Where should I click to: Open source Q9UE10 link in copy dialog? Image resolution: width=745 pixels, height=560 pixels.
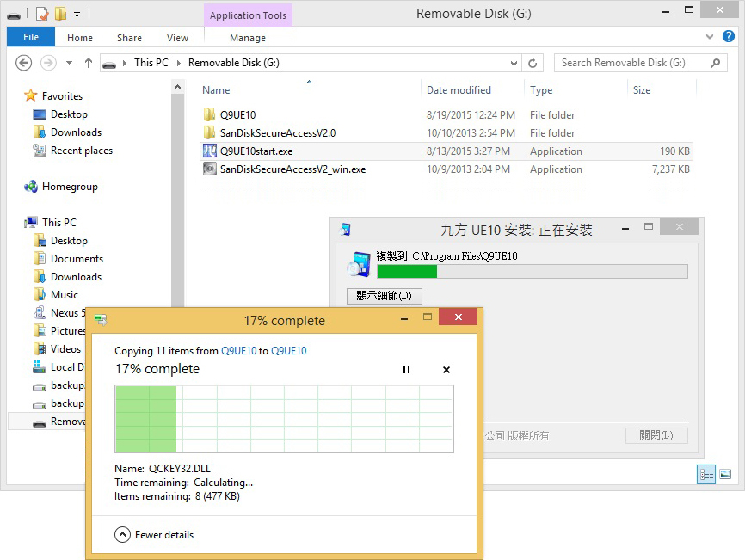pos(238,350)
